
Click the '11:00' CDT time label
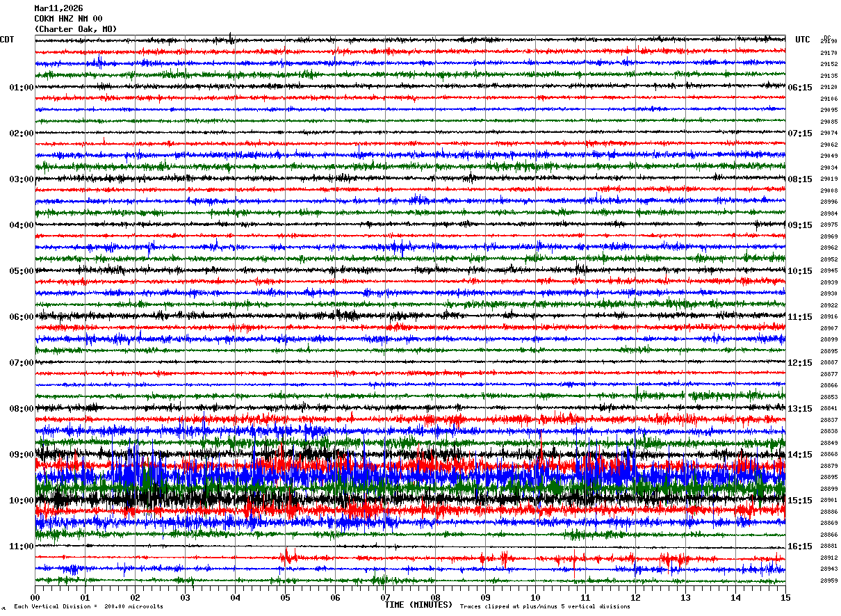[21, 546]
